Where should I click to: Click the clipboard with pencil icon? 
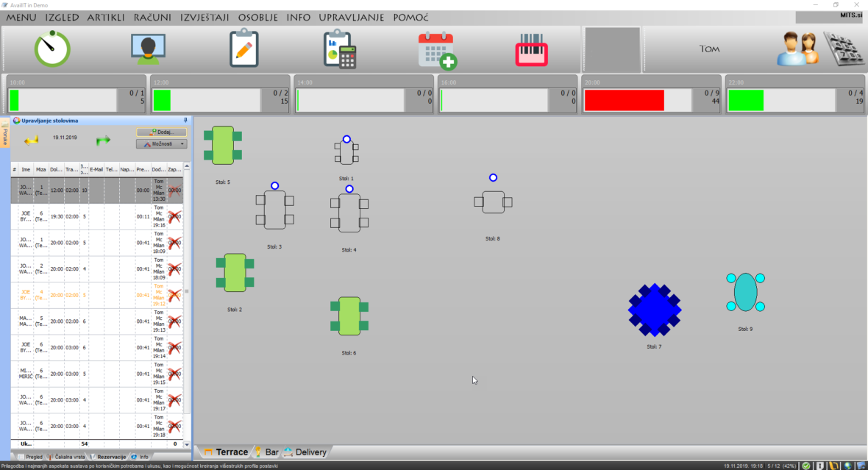click(244, 49)
